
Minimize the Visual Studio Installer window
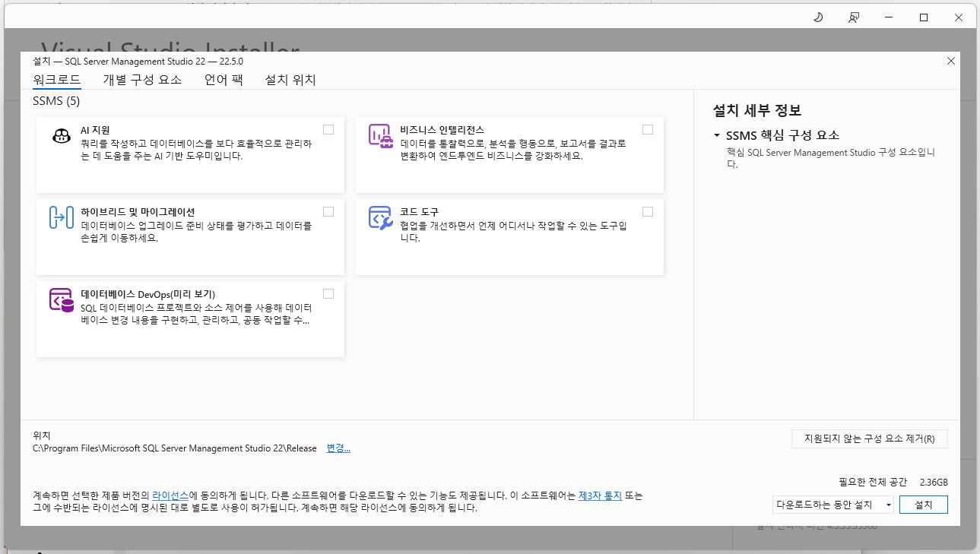click(x=889, y=17)
